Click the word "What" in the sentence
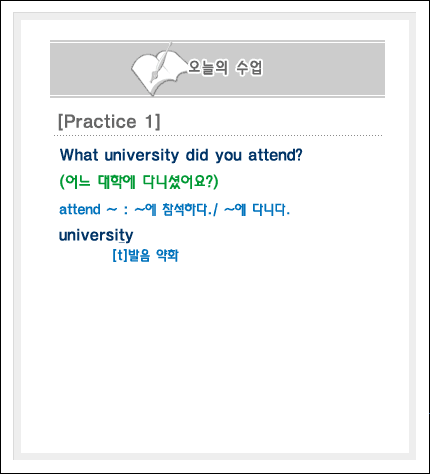Screen dimensions: 430x474 point(79,155)
